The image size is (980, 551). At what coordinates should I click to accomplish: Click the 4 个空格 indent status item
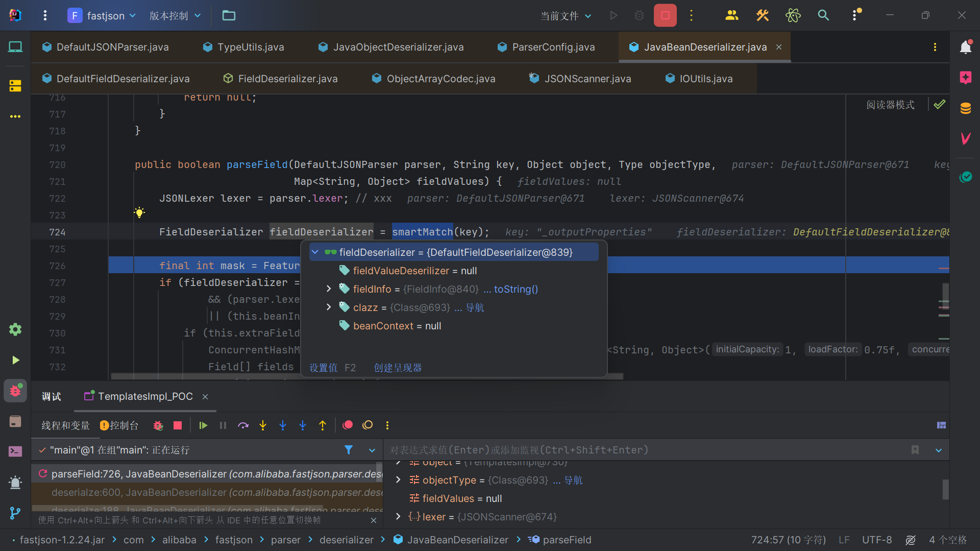point(948,540)
